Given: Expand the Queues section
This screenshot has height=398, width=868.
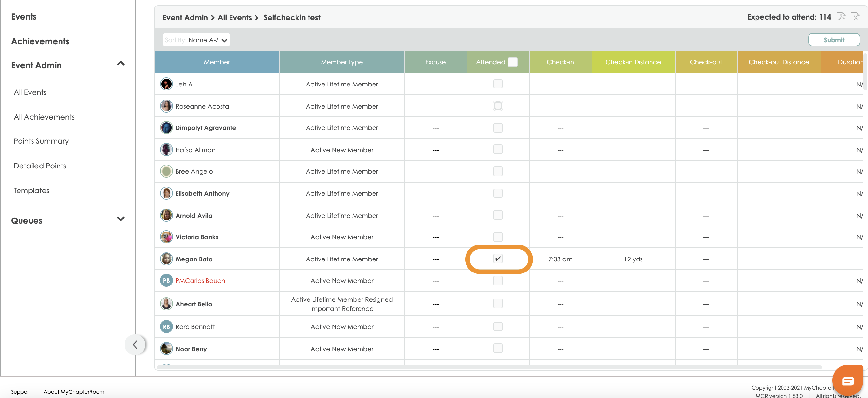Looking at the screenshot, I should pyautogui.click(x=120, y=219).
